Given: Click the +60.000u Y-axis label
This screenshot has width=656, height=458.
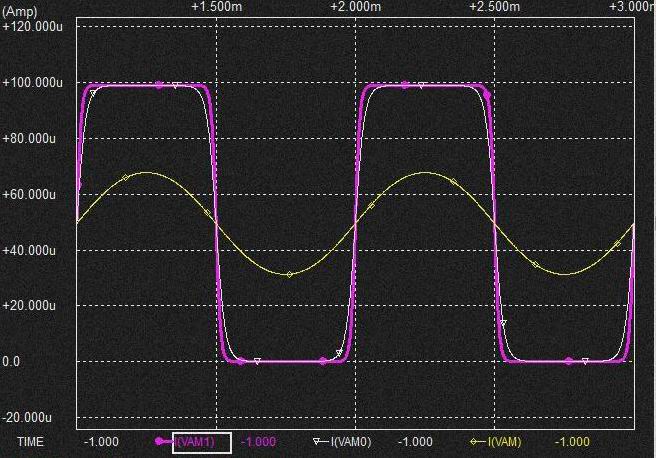Looking at the screenshot, I should tap(35, 194).
